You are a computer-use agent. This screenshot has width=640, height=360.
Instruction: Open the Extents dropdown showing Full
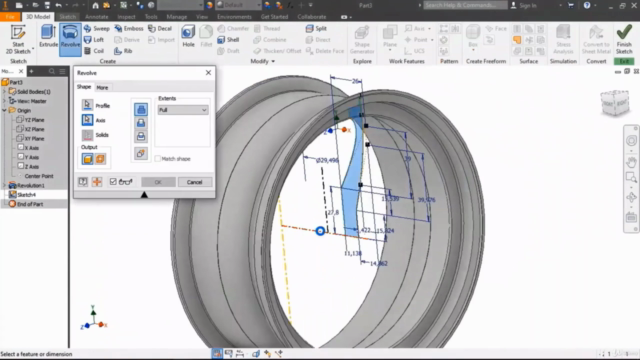[x=183, y=110]
